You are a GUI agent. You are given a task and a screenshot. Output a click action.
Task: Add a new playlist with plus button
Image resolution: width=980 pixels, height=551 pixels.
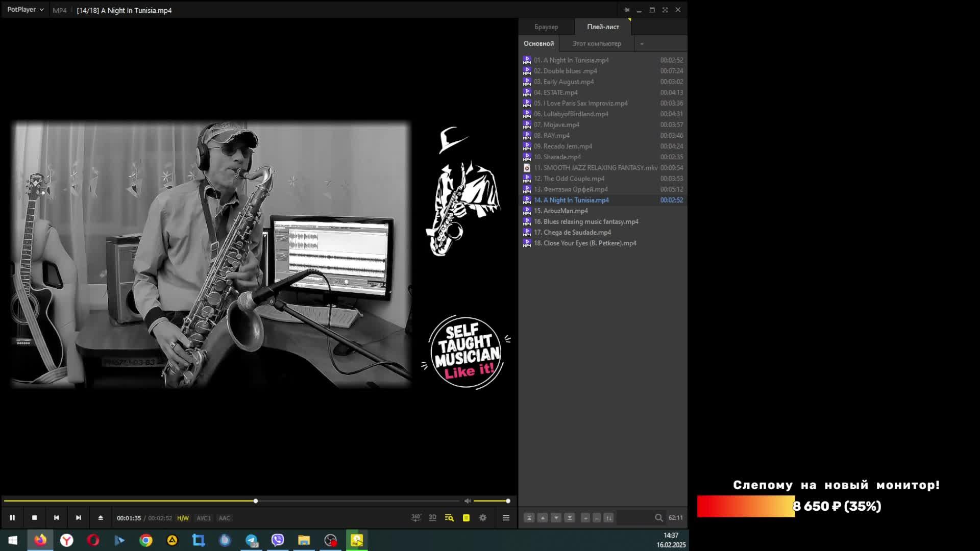(642, 43)
